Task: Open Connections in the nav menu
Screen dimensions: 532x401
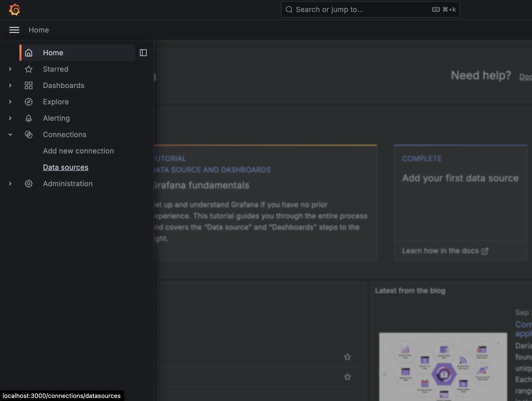Action: pyautogui.click(x=64, y=135)
